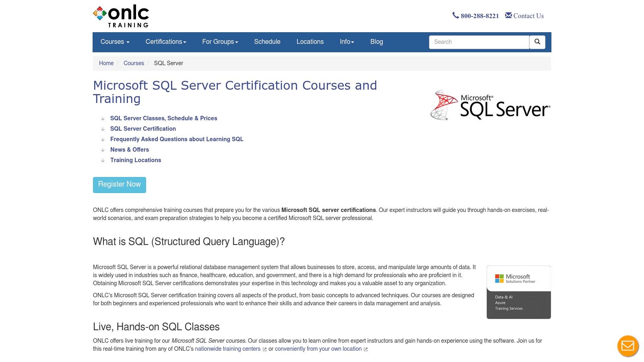Viewport: 644px width, 362px height.
Task: Jump to News & Offers section
Action: point(130,150)
